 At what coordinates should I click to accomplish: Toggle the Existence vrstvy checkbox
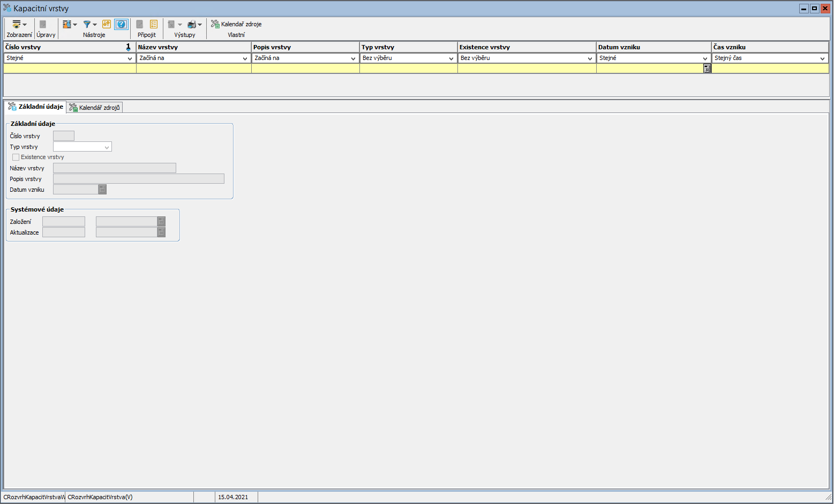(16, 157)
